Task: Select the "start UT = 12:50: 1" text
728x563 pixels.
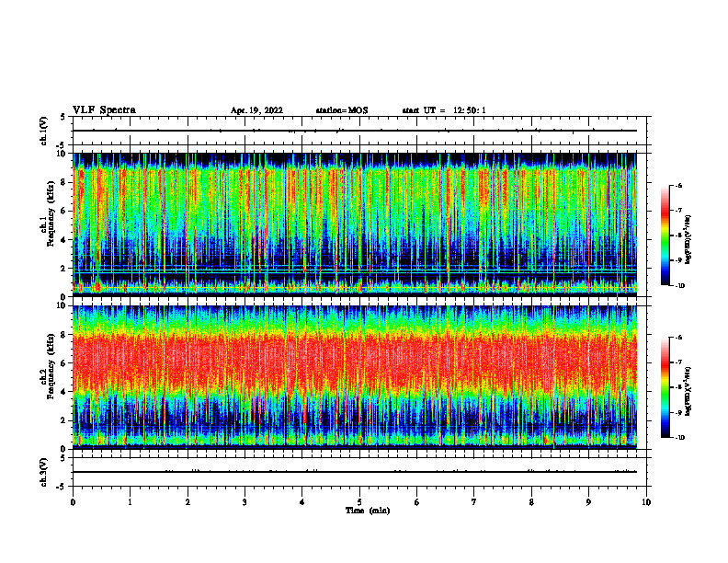Action: 444,110
